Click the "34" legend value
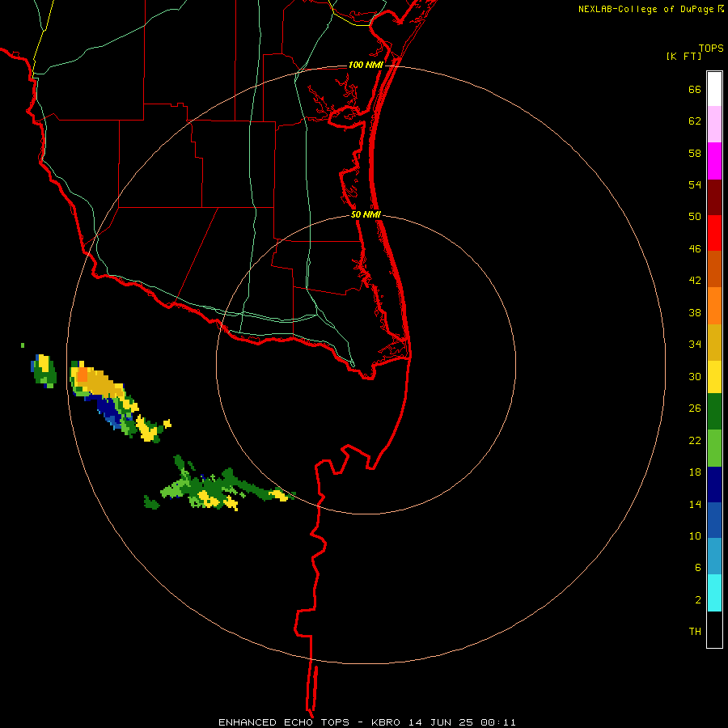The height and width of the screenshot is (728, 728). [695, 345]
